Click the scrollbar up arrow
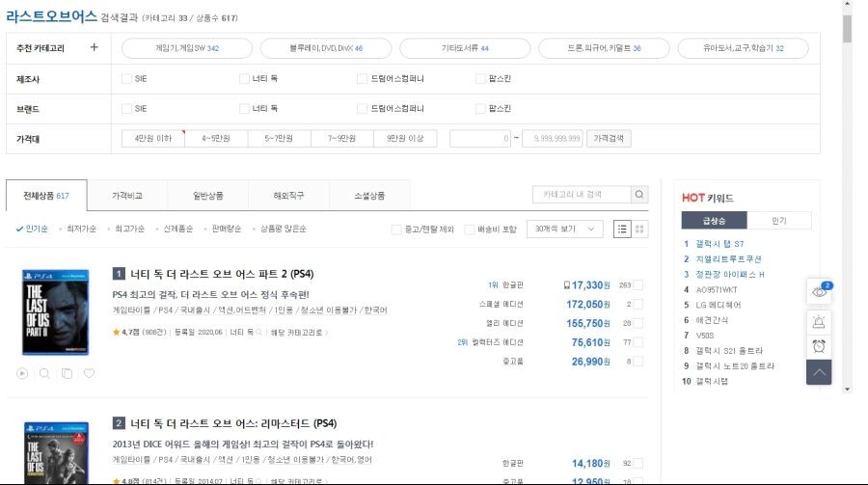 tap(847, 4)
